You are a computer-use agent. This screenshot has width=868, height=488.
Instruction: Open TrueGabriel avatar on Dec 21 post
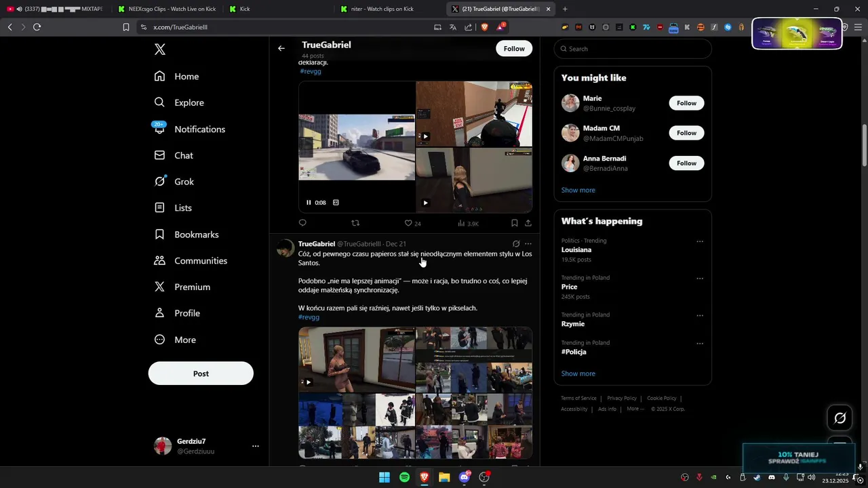tap(285, 248)
